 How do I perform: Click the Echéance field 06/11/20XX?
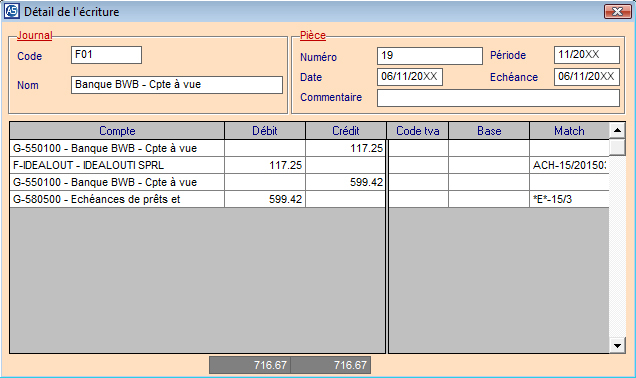(x=587, y=77)
